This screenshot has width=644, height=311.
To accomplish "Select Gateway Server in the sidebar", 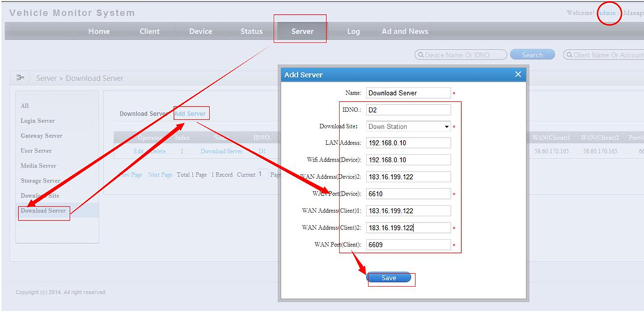I will pos(41,136).
